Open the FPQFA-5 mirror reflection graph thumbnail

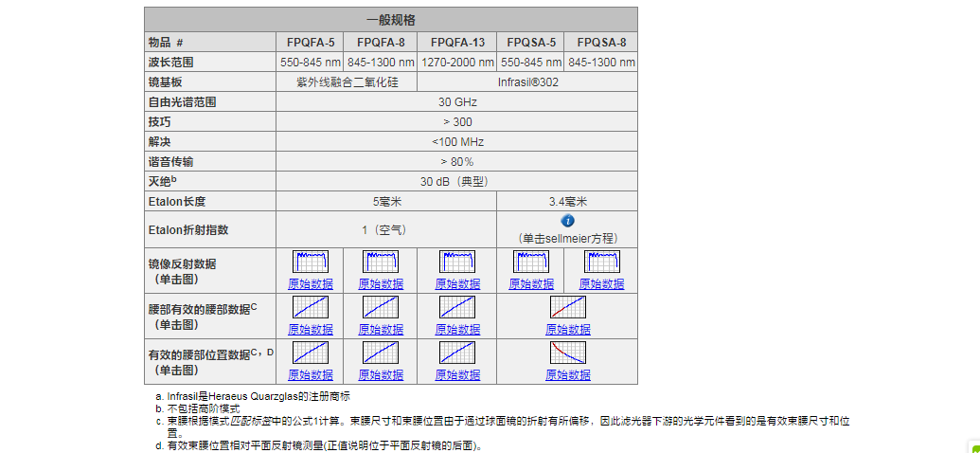pyautogui.click(x=311, y=262)
